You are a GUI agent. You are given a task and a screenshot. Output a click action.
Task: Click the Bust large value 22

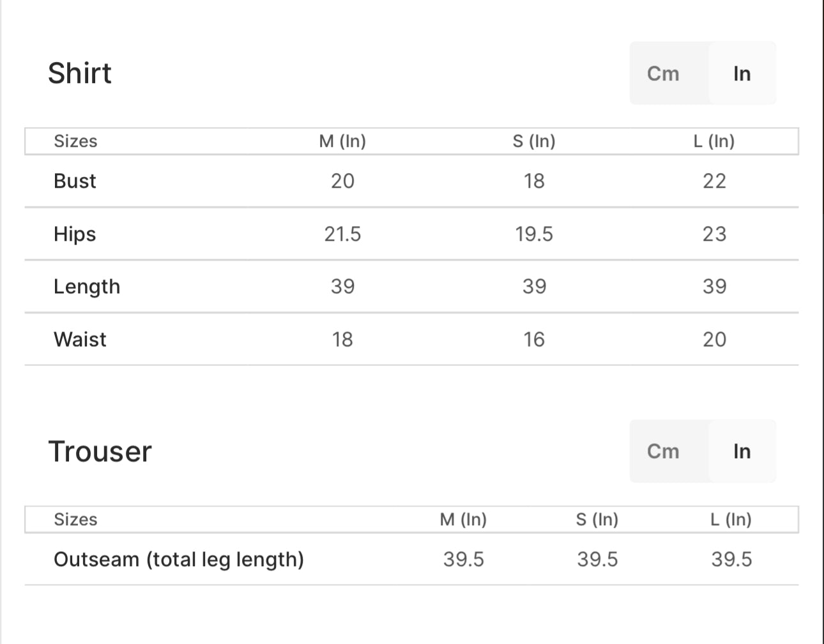714,181
